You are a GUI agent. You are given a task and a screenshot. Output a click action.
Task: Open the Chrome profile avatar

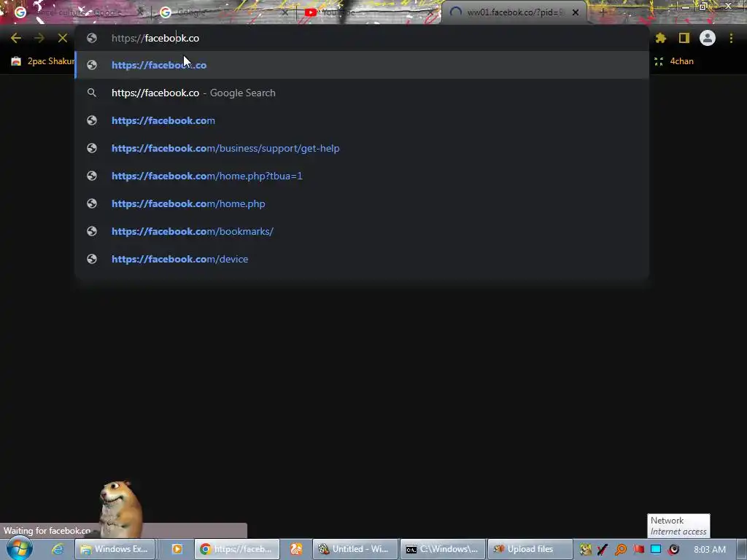pos(708,38)
